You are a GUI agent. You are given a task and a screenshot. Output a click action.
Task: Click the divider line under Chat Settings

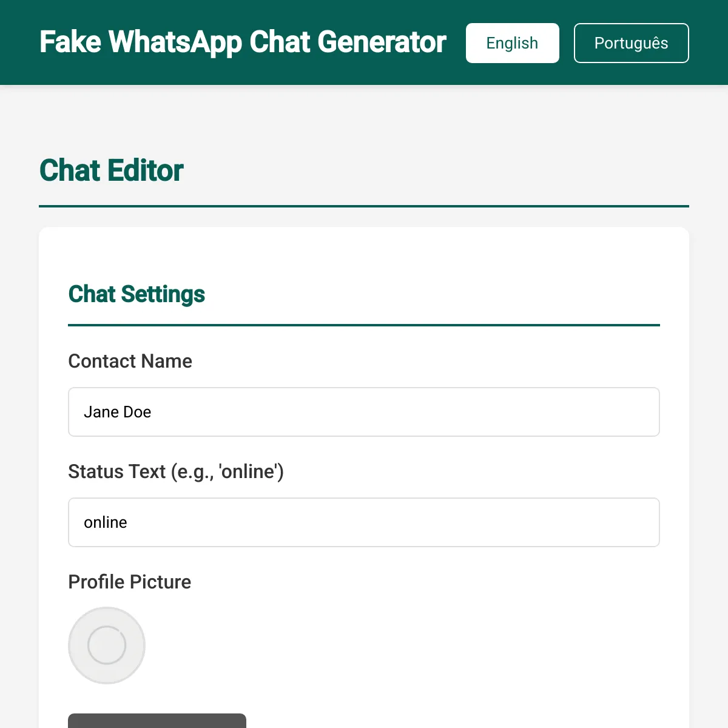pos(364,325)
